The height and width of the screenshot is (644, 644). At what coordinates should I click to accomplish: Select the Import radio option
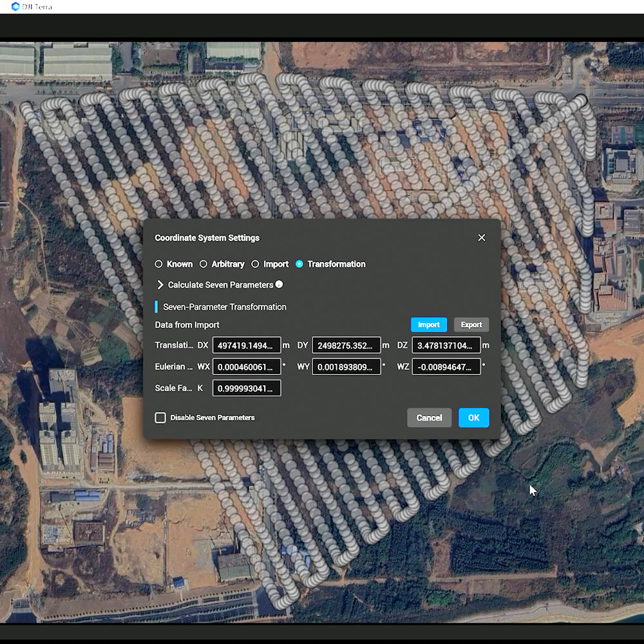[255, 264]
